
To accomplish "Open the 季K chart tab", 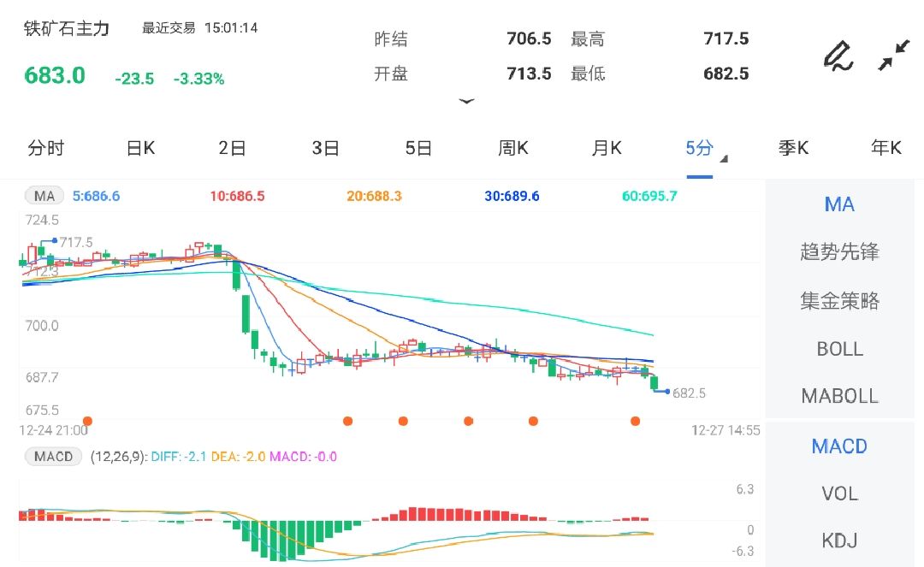I will click(x=793, y=148).
